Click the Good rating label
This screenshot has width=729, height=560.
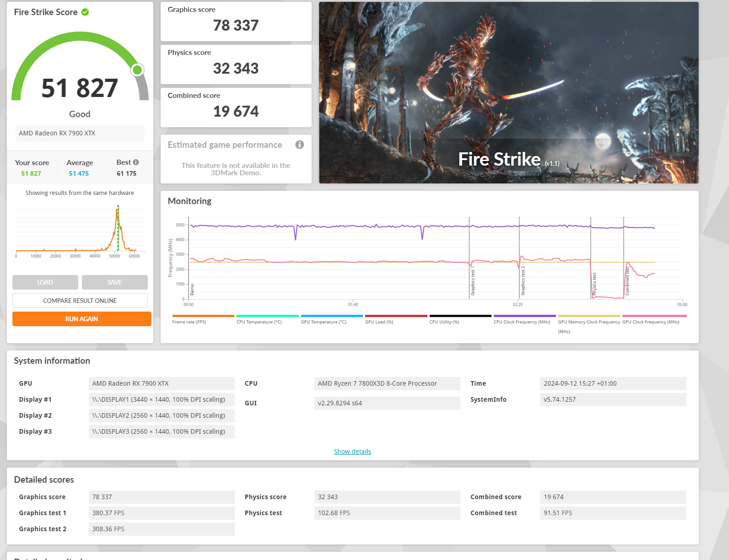(x=80, y=114)
